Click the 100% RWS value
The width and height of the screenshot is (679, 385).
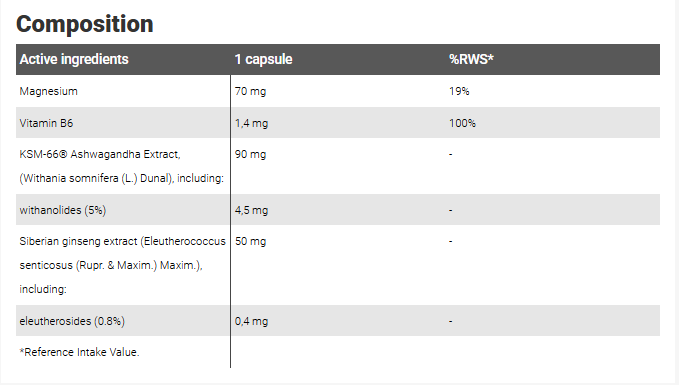[462, 123]
